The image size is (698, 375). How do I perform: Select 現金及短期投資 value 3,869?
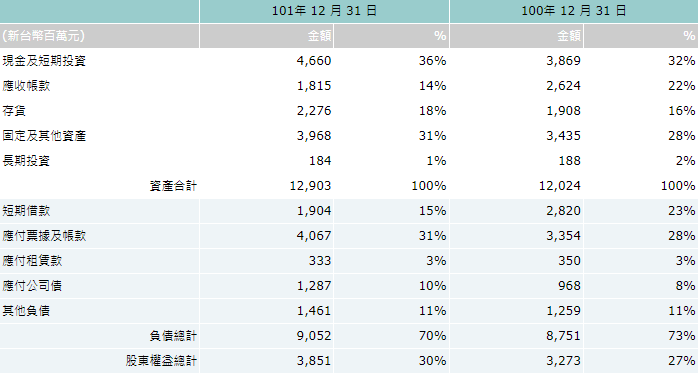point(564,61)
